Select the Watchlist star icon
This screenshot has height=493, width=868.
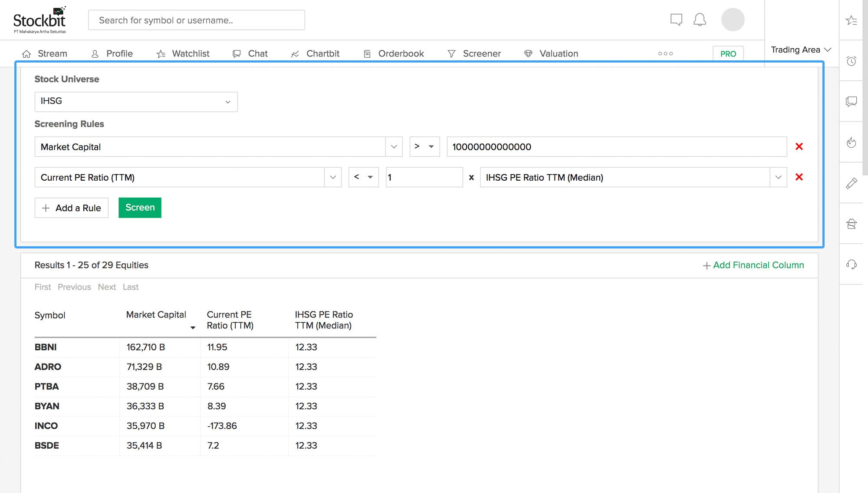(161, 53)
